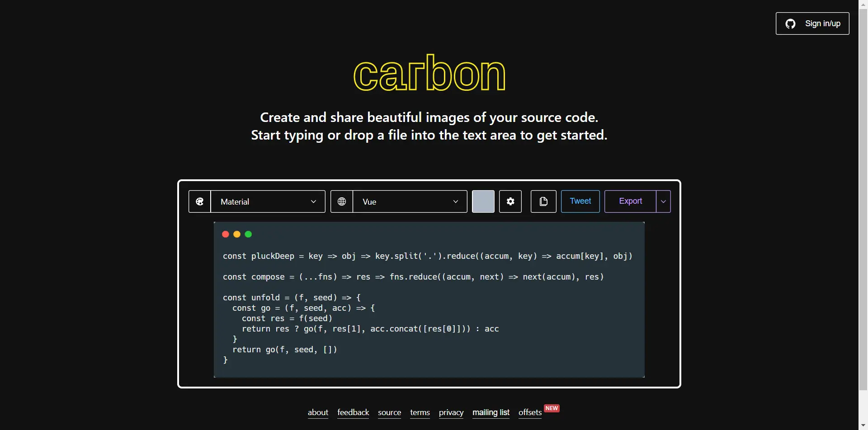Click the scrollbar down arrow
The height and width of the screenshot is (430, 868).
pos(863,425)
